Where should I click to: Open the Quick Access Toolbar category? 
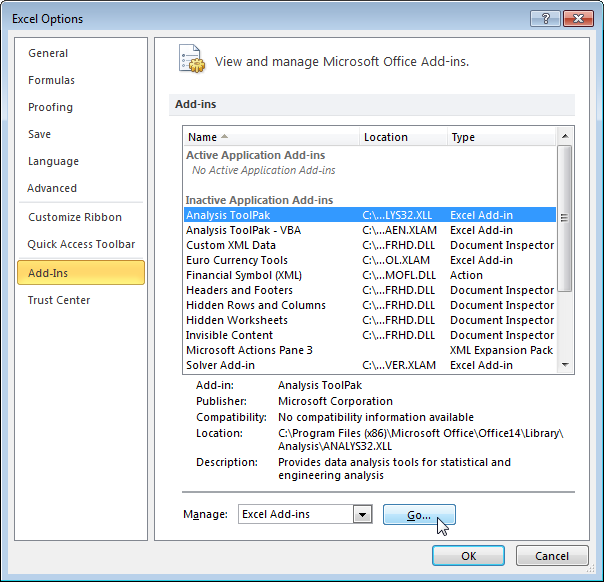81,244
